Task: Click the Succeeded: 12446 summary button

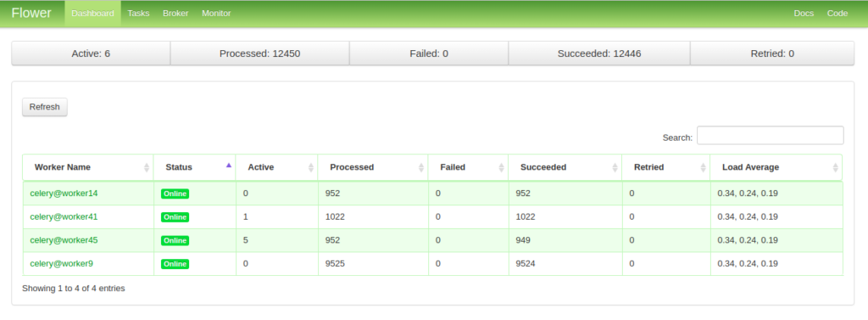Action: [599, 53]
